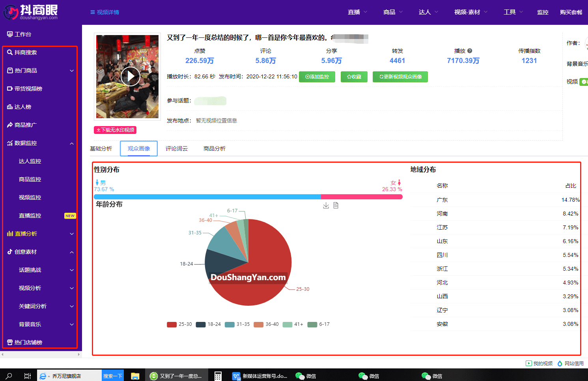Click the 带货视频榜 camera icon
This screenshot has width=588, height=381.
pyautogui.click(x=10, y=89)
